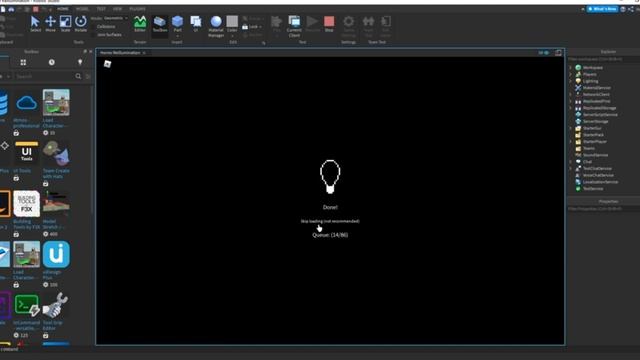Screen dimensions: 640x360
Task: Click the Toolbox search magnifier icon
Action: coord(78,76)
